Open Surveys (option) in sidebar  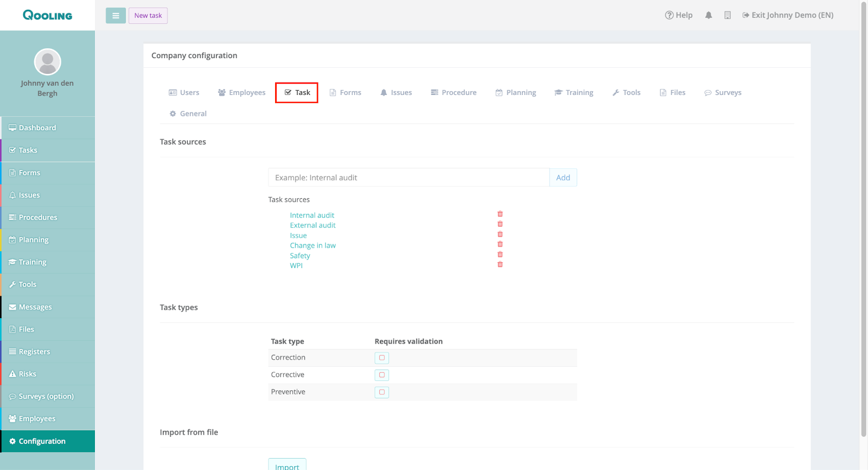tap(48, 396)
